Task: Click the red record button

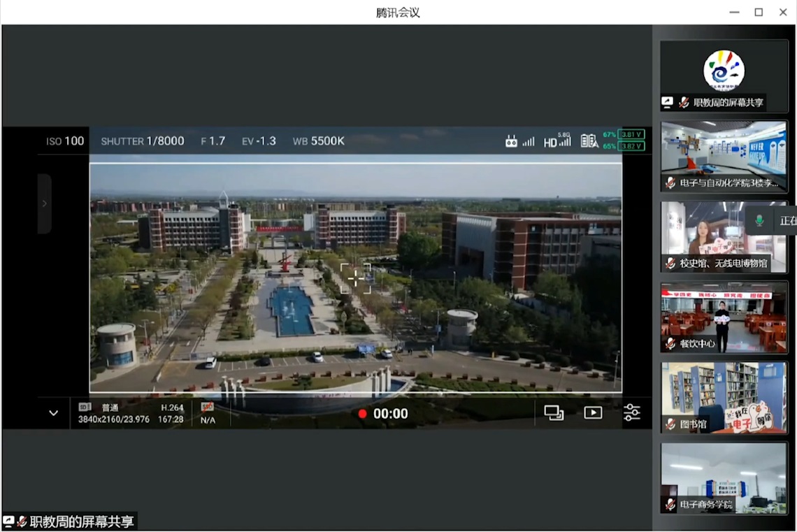Action: pyautogui.click(x=362, y=414)
